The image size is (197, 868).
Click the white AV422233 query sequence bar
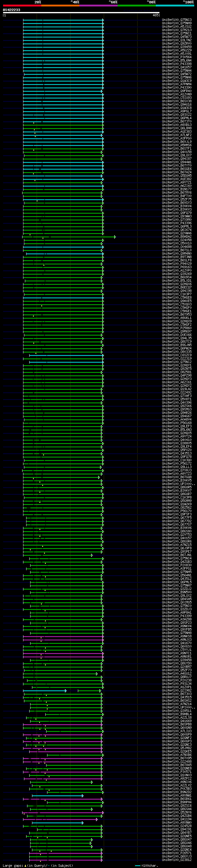pyautogui.click(x=81, y=13)
